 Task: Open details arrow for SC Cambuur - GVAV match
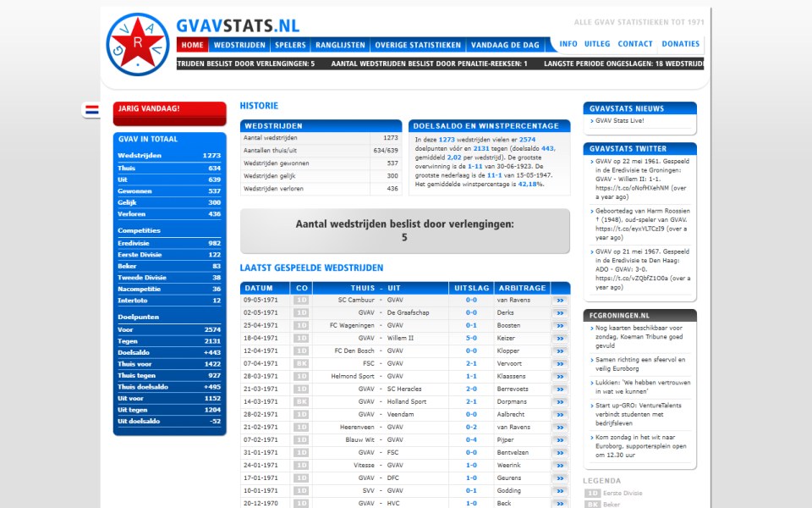pyautogui.click(x=560, y=301)
